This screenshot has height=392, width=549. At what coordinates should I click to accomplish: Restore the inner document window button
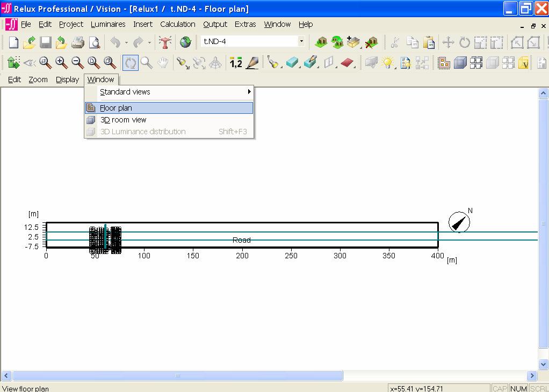(x=533, y=26)
